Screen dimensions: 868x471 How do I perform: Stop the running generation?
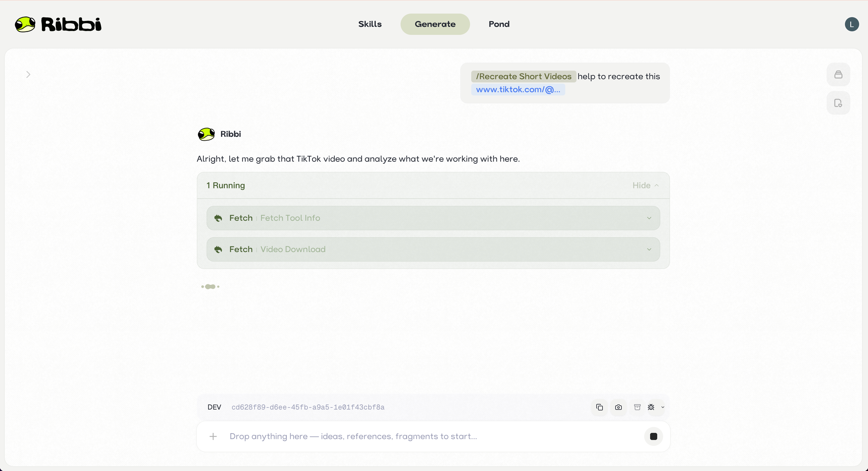point(653,436)
